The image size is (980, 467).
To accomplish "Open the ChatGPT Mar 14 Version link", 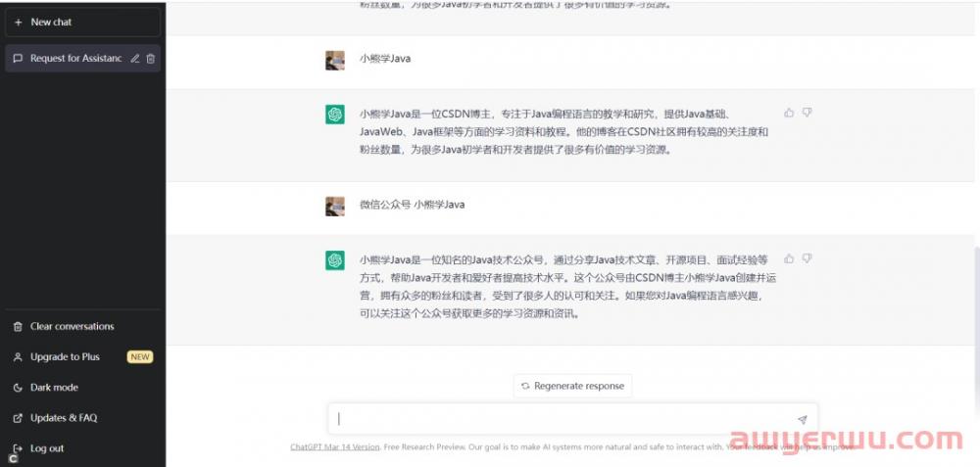I will click(335, 447).
